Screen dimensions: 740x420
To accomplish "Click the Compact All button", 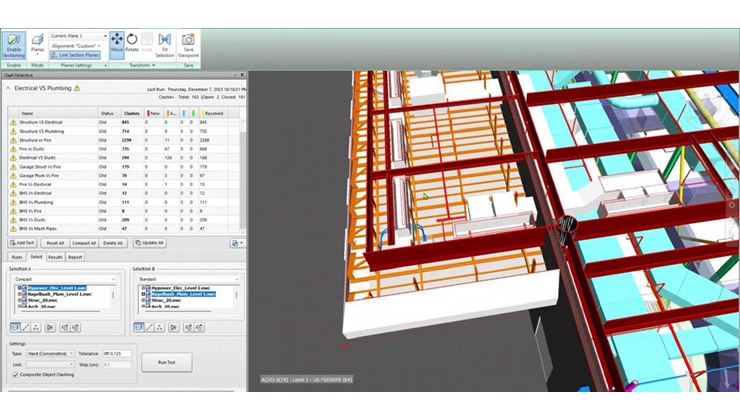I will pyautogui.click(x=84, y=243).
